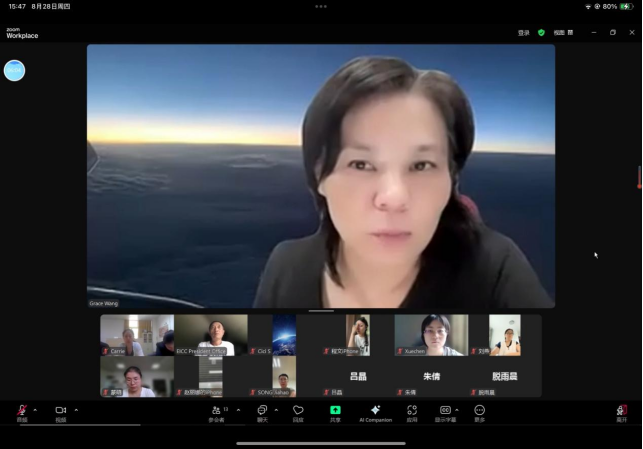
Task: Expand the audio options arrow
Action: pyautogui.click(x=36, y=410)
